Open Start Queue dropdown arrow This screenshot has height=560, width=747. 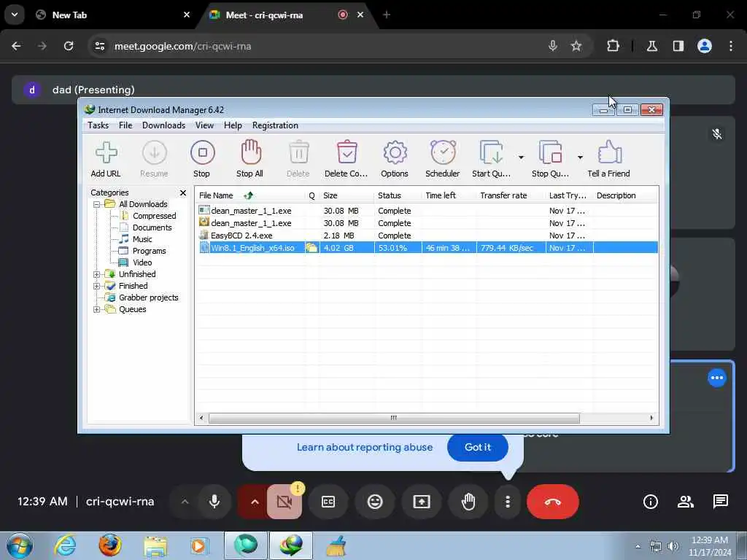[x=521, y=157]
